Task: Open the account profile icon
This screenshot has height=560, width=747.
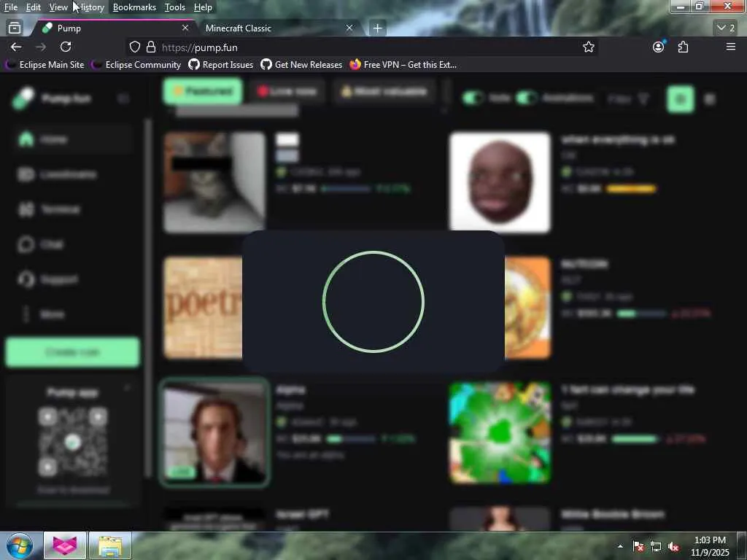Action: (659, 47)
